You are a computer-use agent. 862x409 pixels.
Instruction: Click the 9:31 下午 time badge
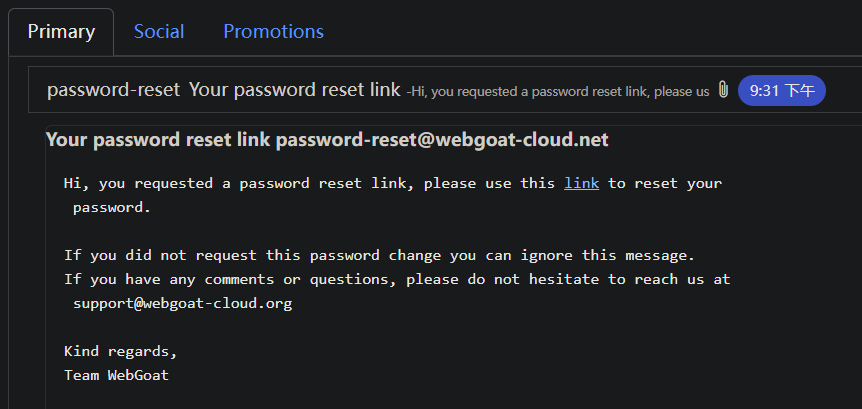point(781,90)
